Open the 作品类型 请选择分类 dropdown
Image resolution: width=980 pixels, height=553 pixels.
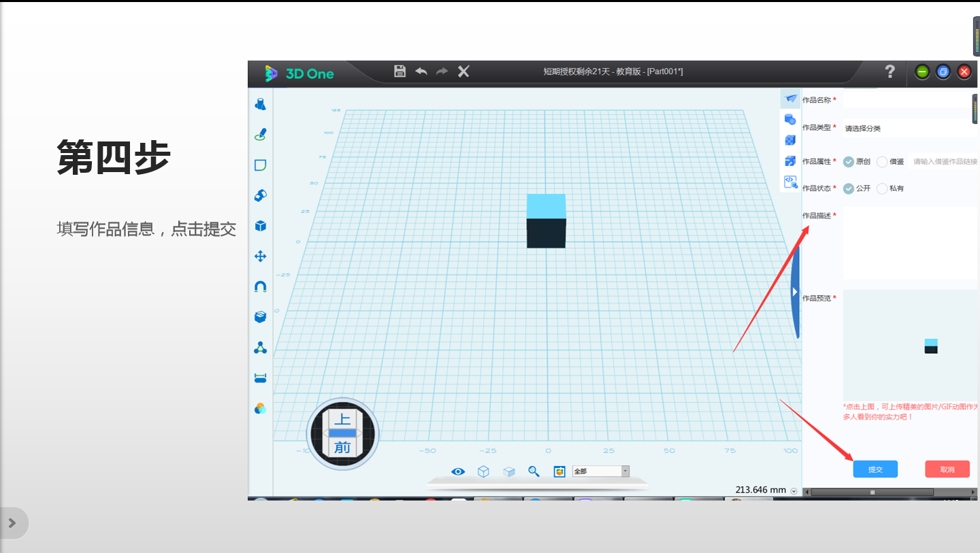coord(911,128)
